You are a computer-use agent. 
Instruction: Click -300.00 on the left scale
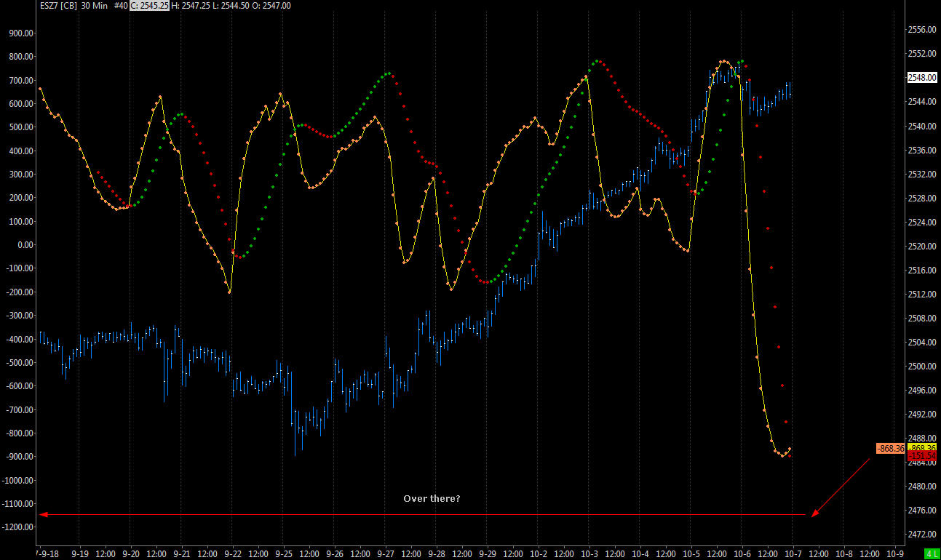point(20,315)
